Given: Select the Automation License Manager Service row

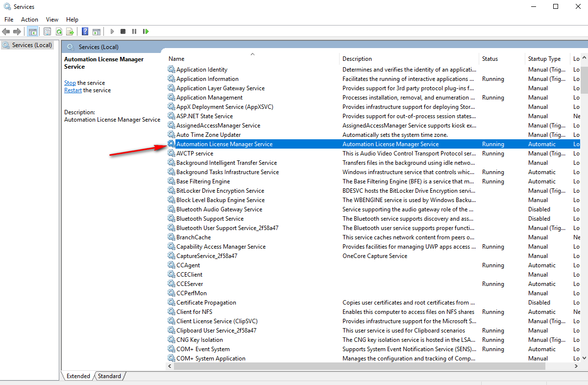Looking at the screenshot, I should (373, 144).
